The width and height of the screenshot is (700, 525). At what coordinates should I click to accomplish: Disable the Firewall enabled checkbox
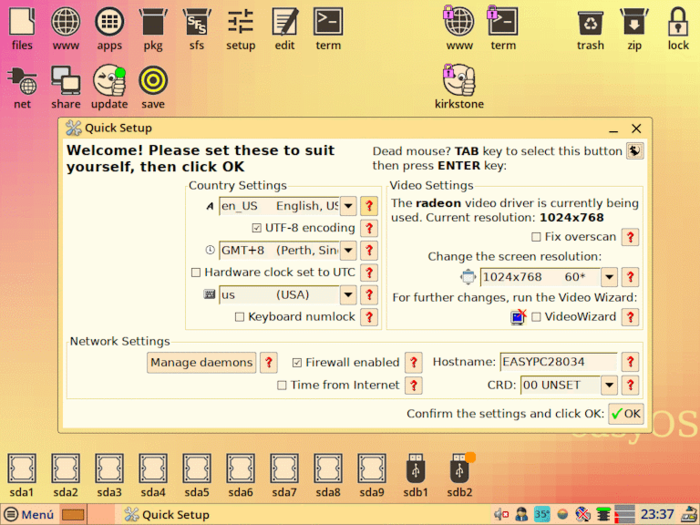297,362
